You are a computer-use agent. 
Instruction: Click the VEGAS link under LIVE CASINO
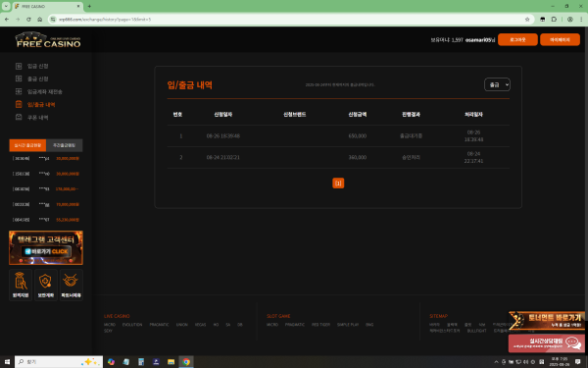(x=200, y=325)
